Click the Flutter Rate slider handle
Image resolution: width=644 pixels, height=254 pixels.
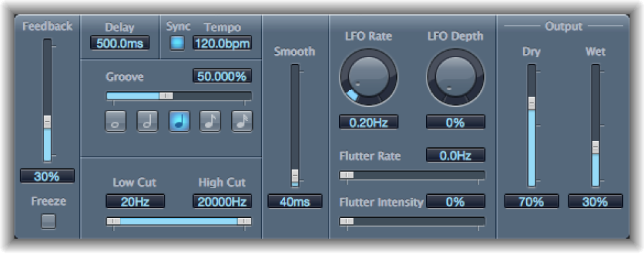(346, 175)
